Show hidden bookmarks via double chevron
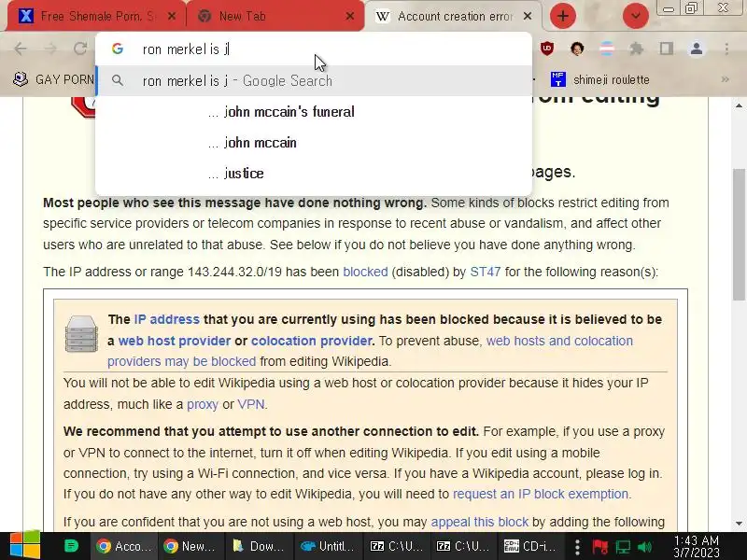 pyautogui.click(x=726, y=79)
